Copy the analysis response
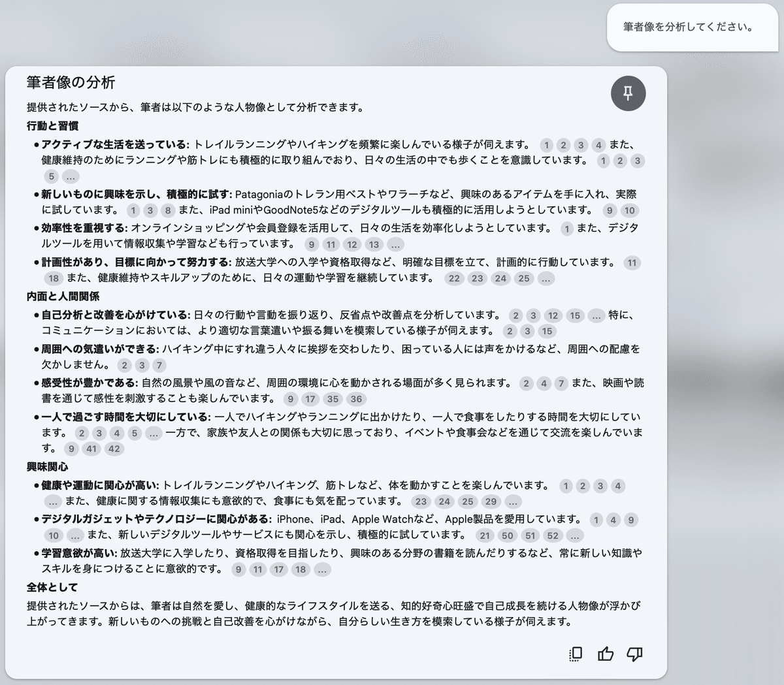Viewport: 784px width, 685px height. click(574, 653)
